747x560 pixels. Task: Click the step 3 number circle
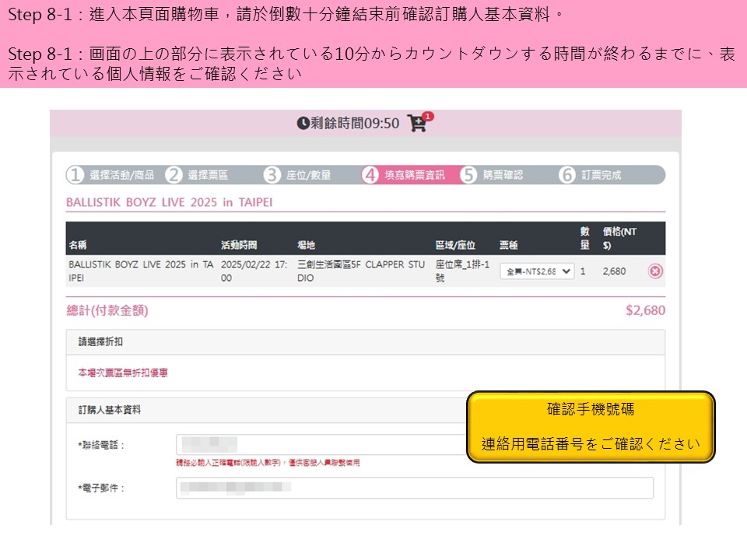click(x=272, y=175)
